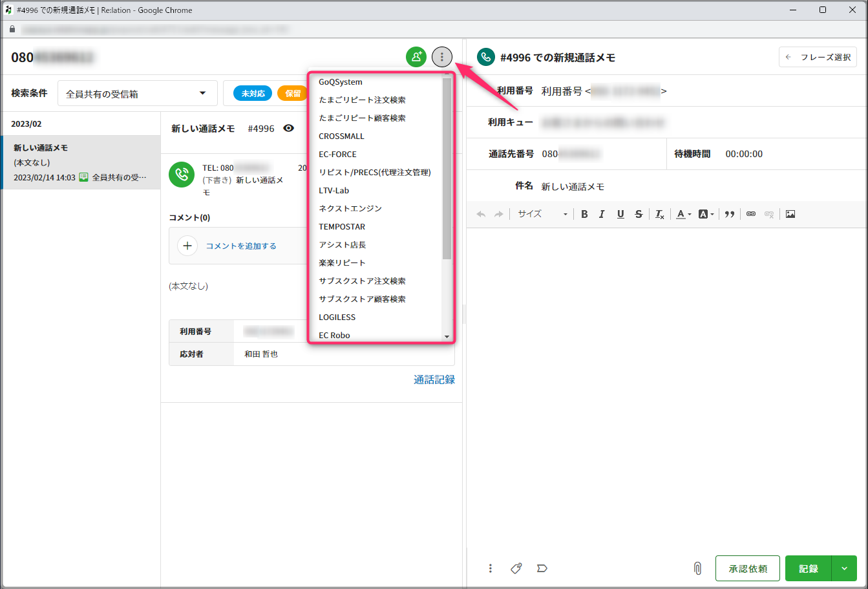The height and width of the screenshot is (589, 868).
Task: Open the bottom-left more options dots
Action: 491,568
